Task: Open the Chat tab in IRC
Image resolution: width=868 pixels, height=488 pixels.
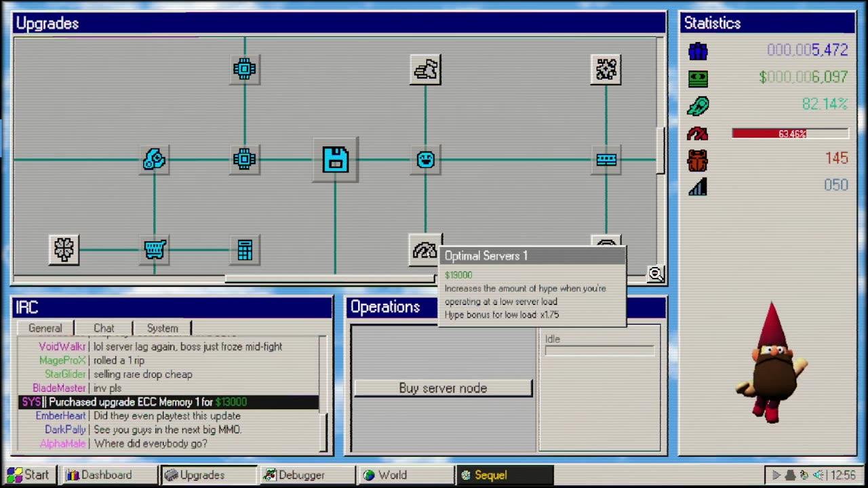Action: coord(104,328)
